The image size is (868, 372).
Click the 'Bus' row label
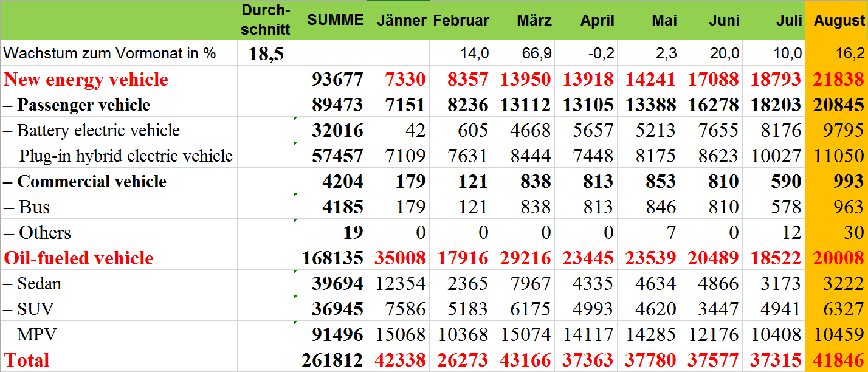click(x=27, y=207)
